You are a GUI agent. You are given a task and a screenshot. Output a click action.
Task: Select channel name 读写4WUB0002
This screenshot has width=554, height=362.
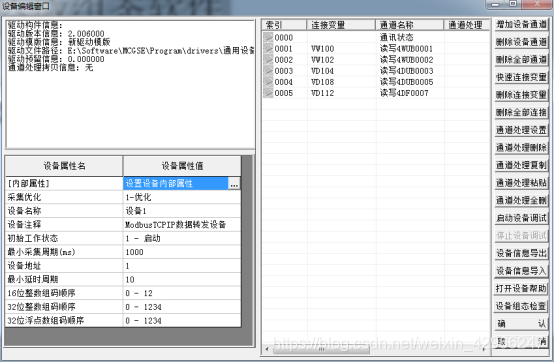406,60
